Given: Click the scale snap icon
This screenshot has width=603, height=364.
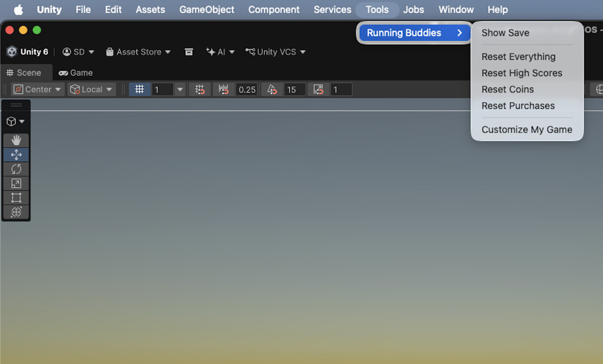Looking at the screenshot, I should tap(318, 89).
